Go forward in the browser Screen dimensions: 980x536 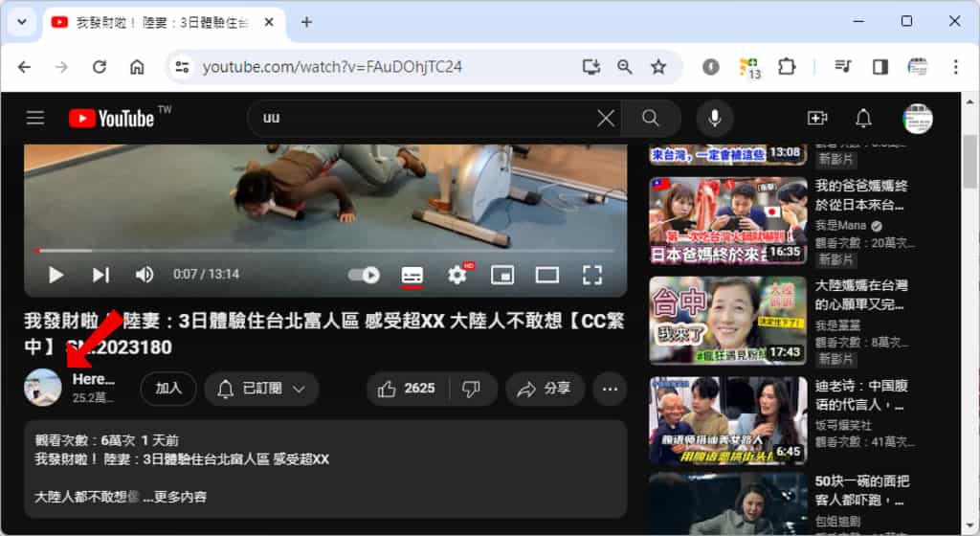coord(61,67)
